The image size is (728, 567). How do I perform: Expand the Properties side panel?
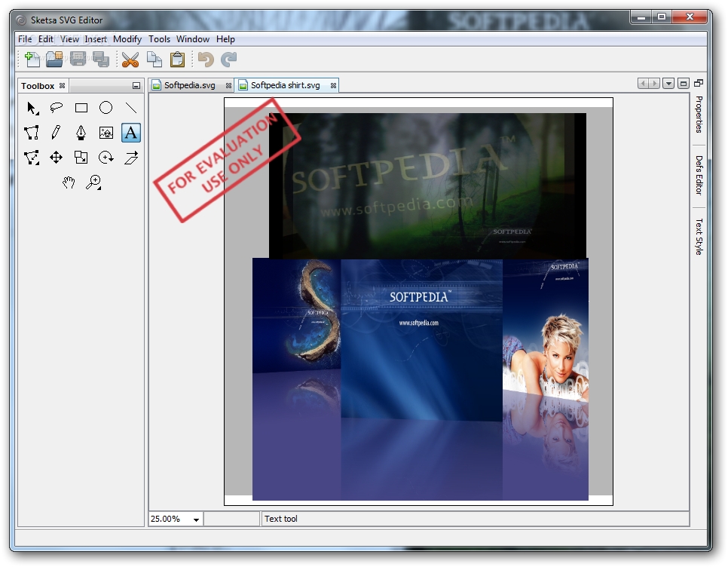[699, 115]
